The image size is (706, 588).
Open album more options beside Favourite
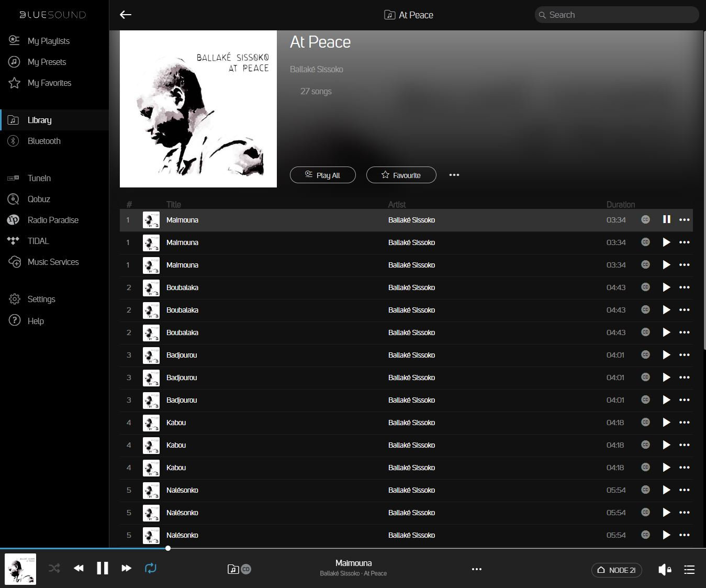(454, 175)
